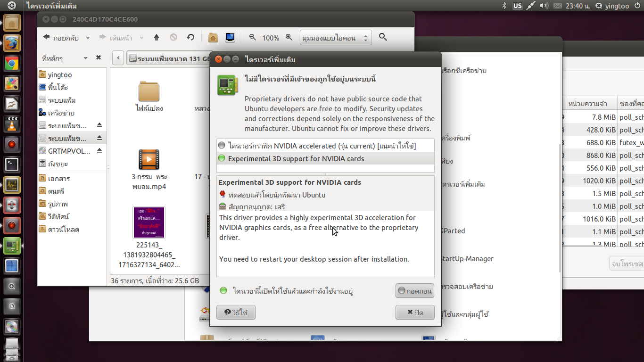
Task: Click the วิธีใช้ help button
Action: pyautogui.click(x=236, y=312)
